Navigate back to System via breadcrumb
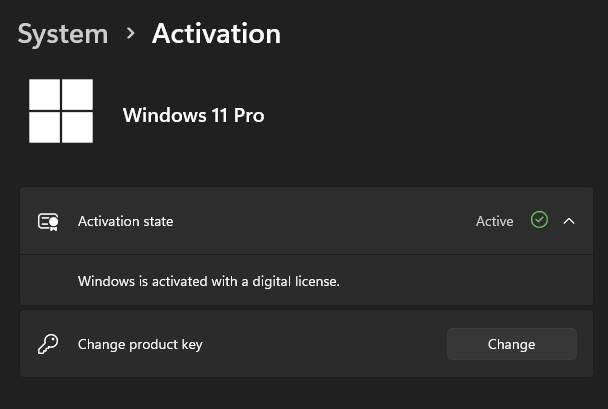 [x=62, y=34]
